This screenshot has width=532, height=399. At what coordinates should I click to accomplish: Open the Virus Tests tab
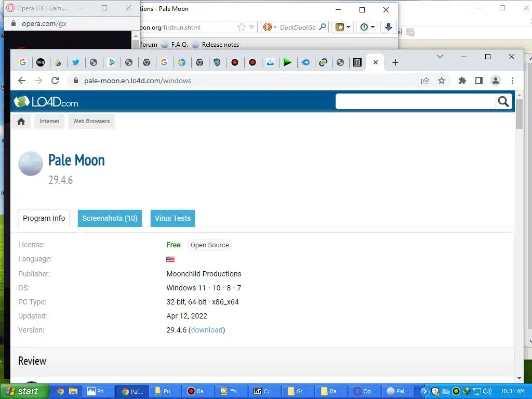coord(172,219)
